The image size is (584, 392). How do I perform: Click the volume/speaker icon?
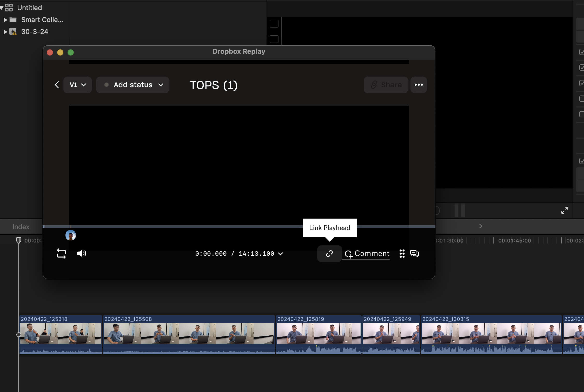(x=81, y=253)
